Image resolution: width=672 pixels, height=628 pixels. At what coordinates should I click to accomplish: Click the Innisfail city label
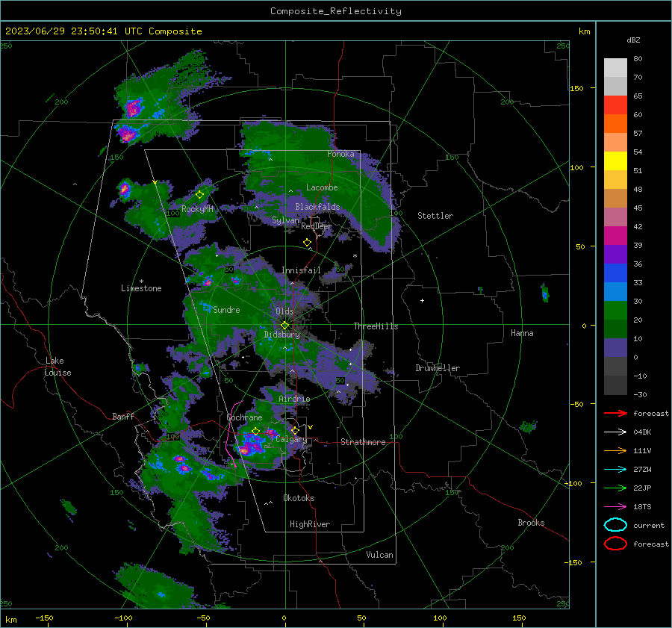point(301,270)
